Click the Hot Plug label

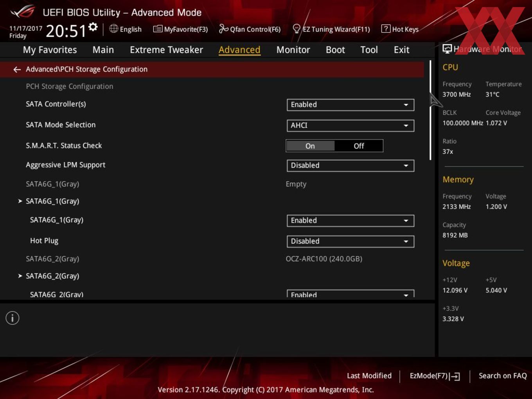(44, 241)
